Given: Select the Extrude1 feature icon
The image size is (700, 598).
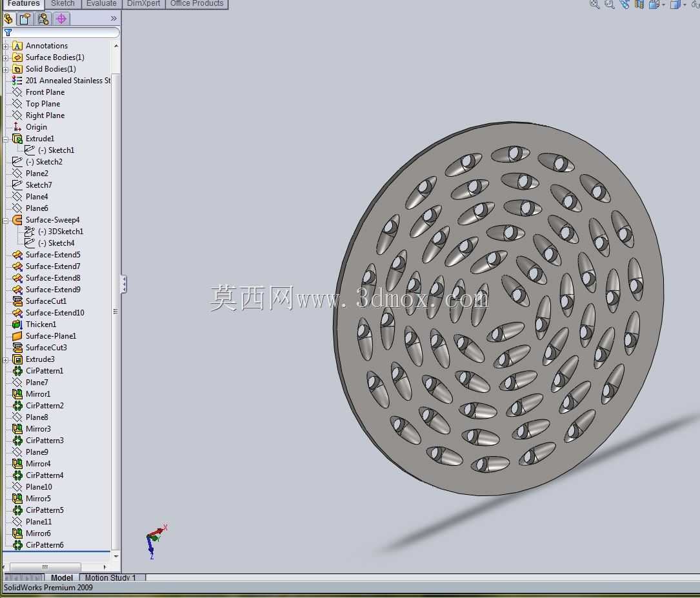Looking at the screenshot, I should [17, 138].
